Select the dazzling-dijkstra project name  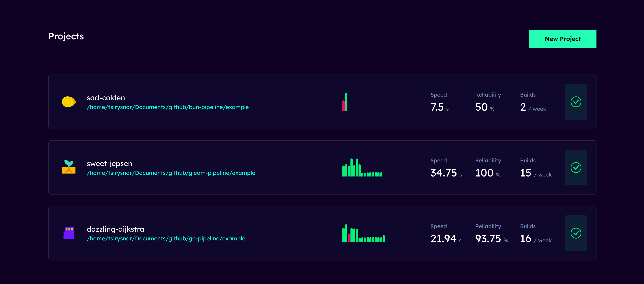coord(115,229)
